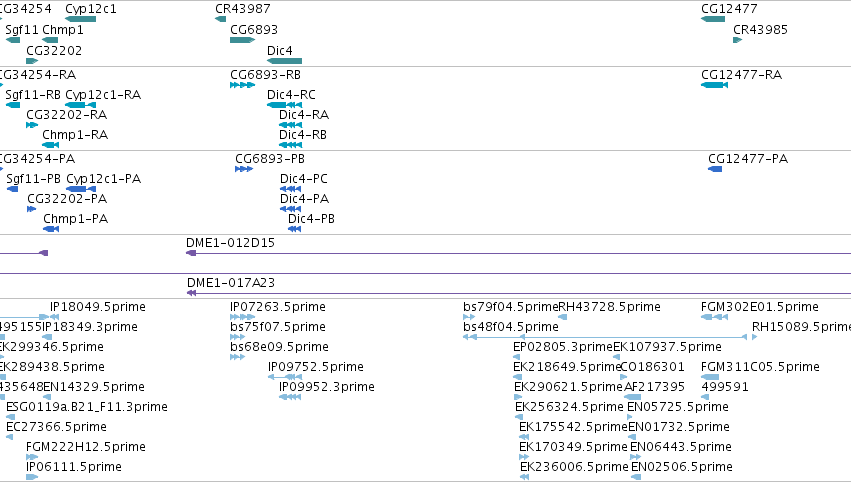Open the CR43985 gene label
This screenshot has width=851, height=482.
click(x=760, y=30)
